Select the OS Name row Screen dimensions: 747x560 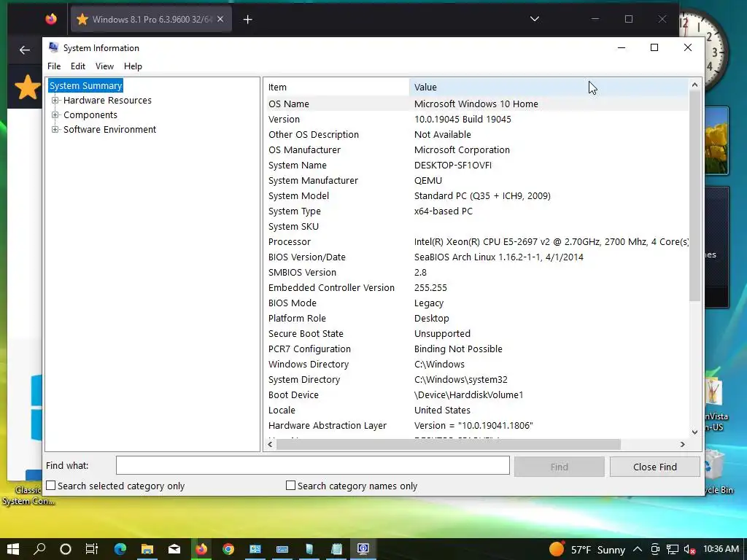click(x=476, y=104)
